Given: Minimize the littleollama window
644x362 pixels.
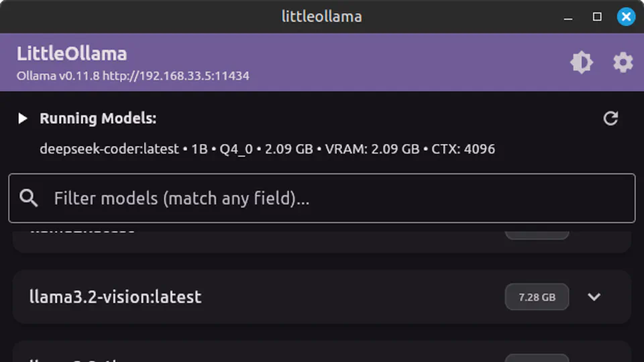Looking at the screenshot, I should click(568, 17).
